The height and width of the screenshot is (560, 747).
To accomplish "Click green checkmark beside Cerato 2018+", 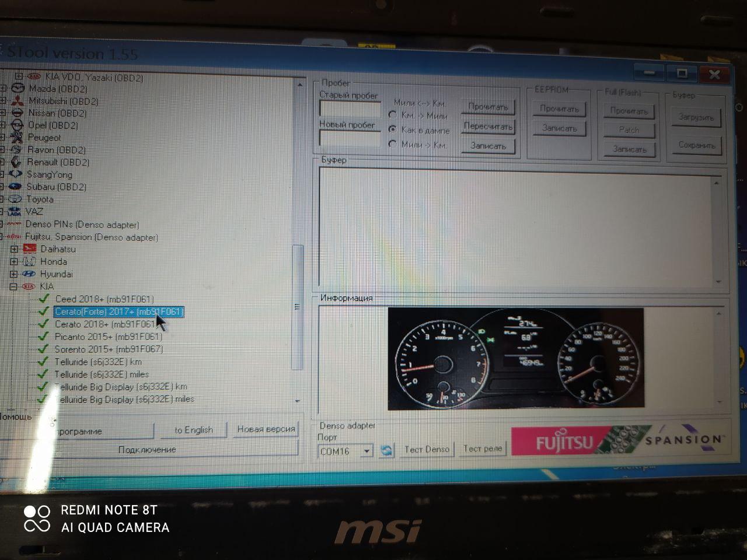I will coord(43,324).
